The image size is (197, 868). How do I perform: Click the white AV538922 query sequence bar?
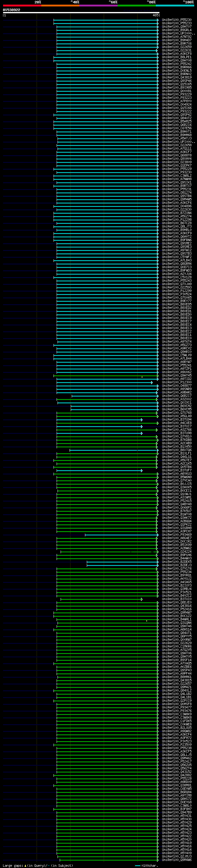click(81, 13)
